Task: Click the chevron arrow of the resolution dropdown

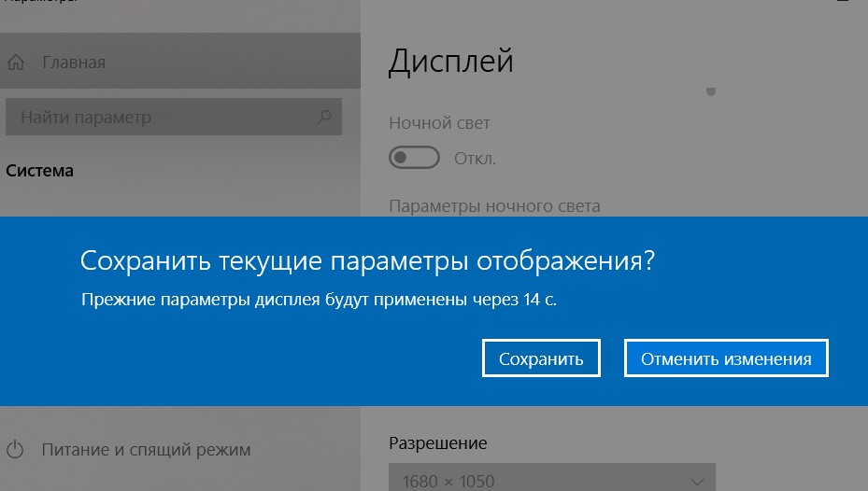Action: [x=697, y=481]
